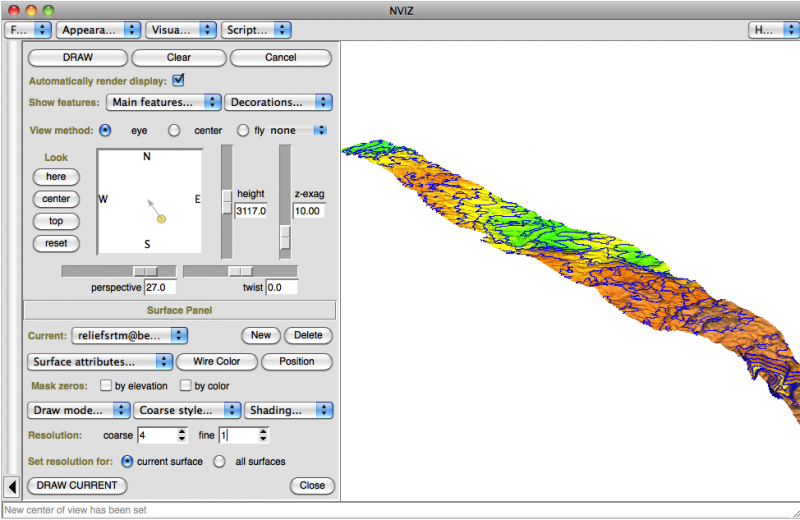
Task: Click the perspective horizontal slider
Action: click(146, 271)
